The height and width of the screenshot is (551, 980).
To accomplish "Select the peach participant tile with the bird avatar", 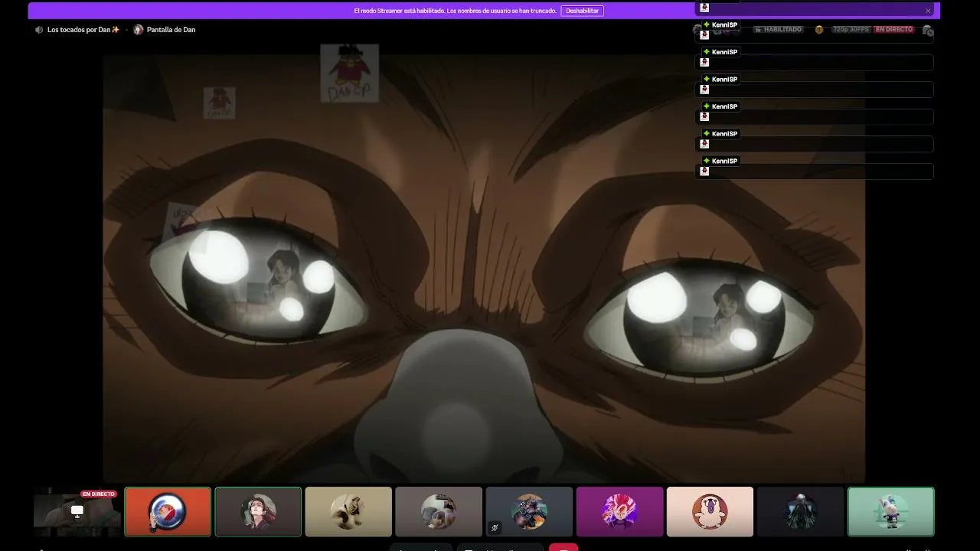I will (710, 511).
